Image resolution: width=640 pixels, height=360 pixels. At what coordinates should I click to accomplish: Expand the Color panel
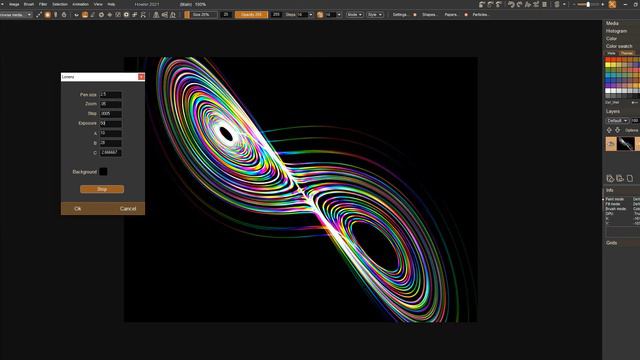tap(611, 38)
